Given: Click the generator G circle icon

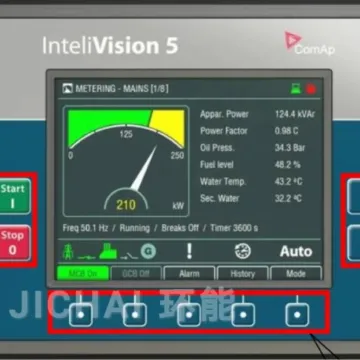Looking at the screenshot, I should (148, 252).
